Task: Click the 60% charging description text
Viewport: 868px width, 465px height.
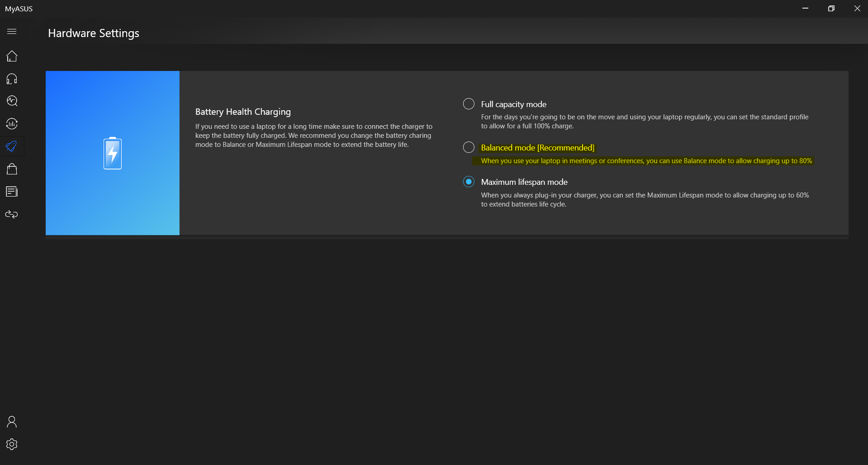Action: pos(645,200)
